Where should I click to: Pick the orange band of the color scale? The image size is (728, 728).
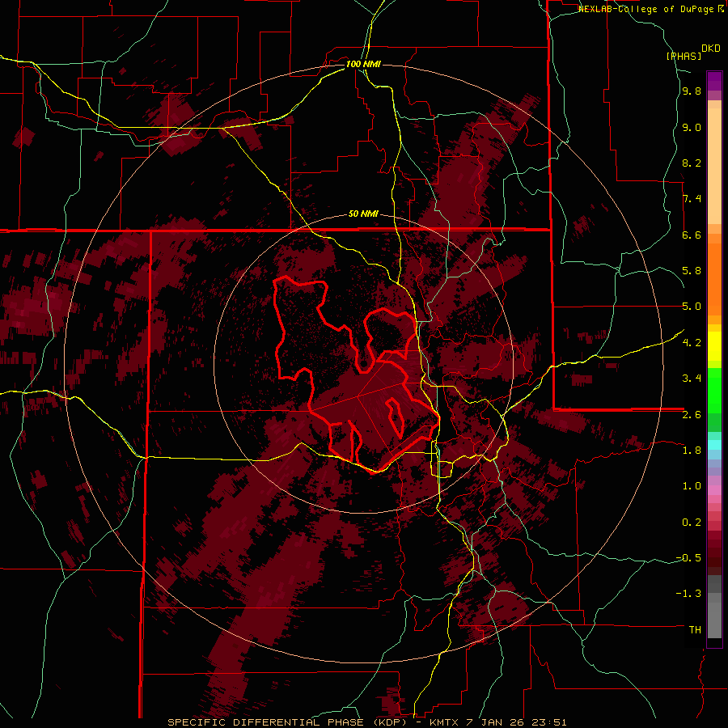pyautogui.click(x=714, y=278)
